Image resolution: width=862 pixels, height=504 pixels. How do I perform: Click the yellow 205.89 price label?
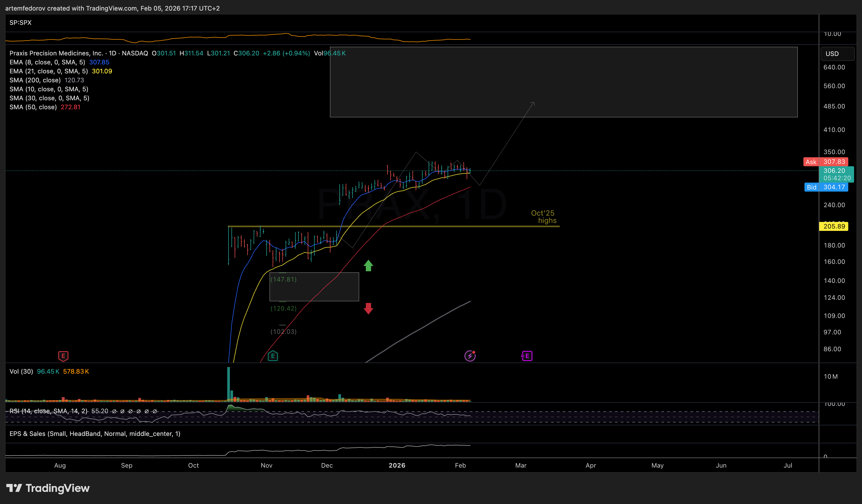[x=834, y=226]
